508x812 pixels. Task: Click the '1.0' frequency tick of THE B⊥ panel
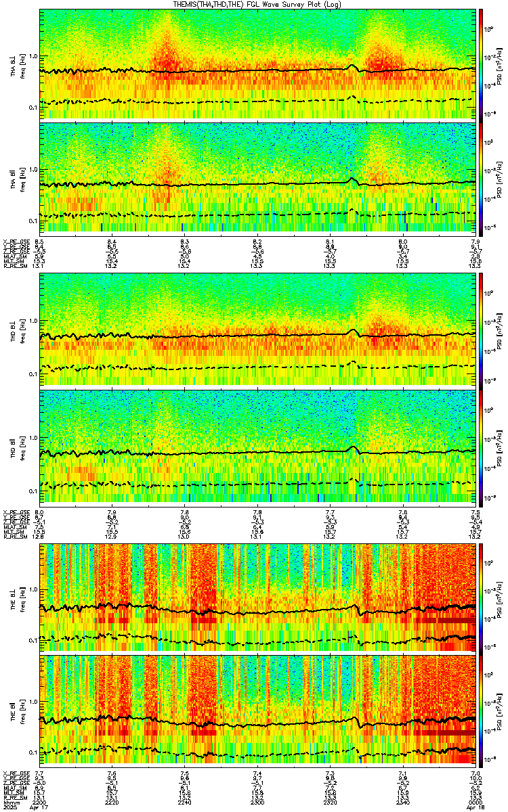tap(33, 590)
